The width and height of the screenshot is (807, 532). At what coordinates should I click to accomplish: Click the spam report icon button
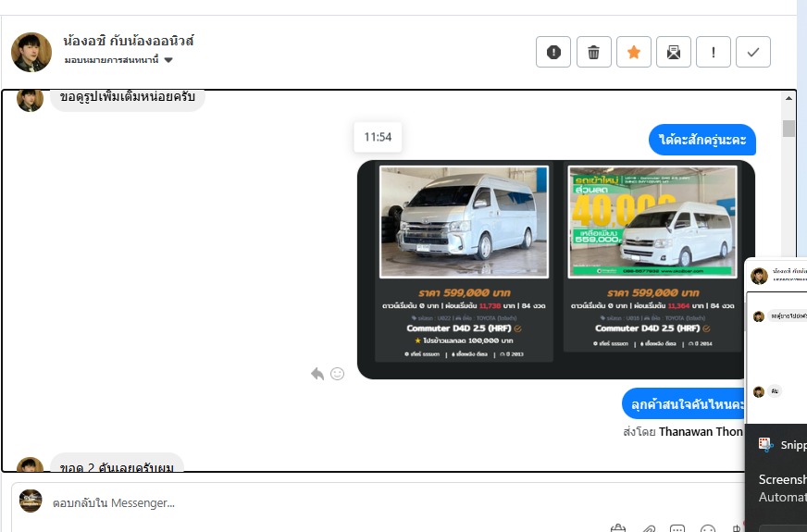553,52
